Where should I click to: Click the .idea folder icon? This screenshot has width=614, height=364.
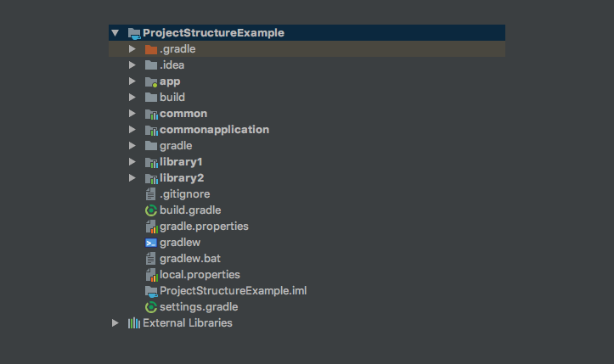pos(151,65)
